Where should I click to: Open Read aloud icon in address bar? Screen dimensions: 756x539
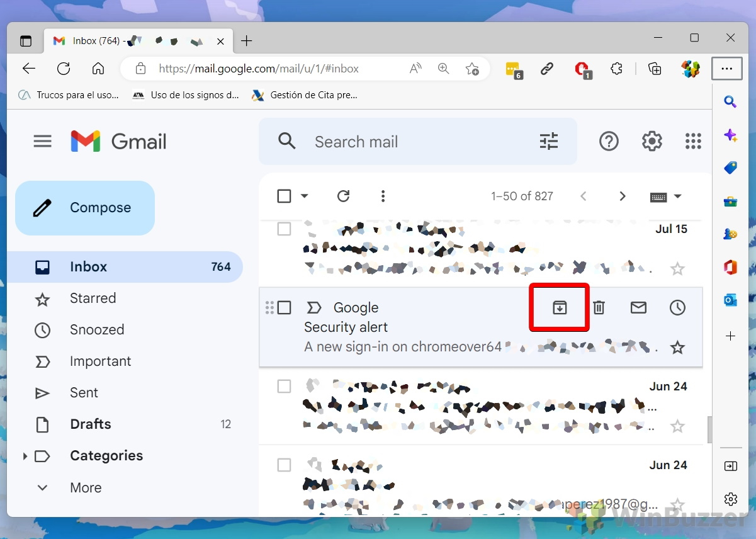point(415,69)
